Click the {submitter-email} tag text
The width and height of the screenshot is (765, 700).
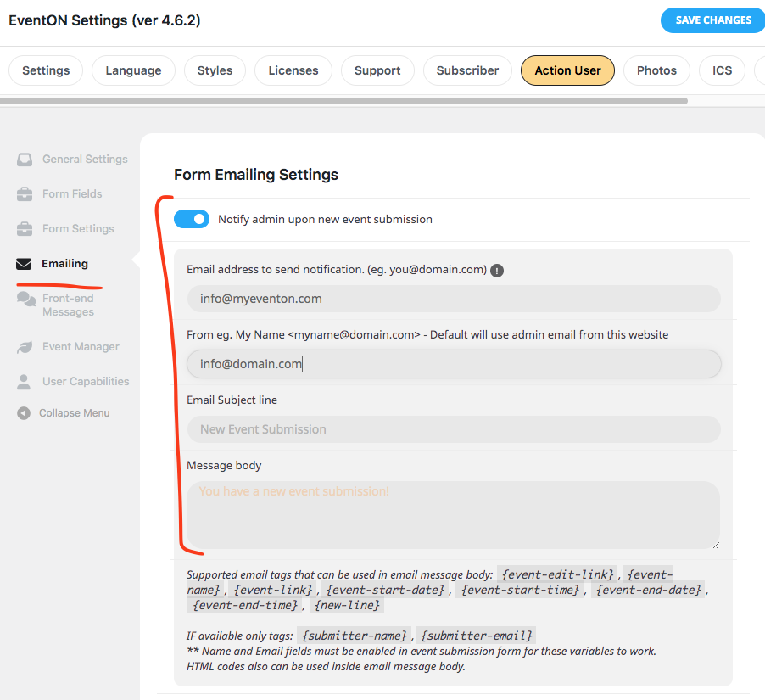click(477, 636)
